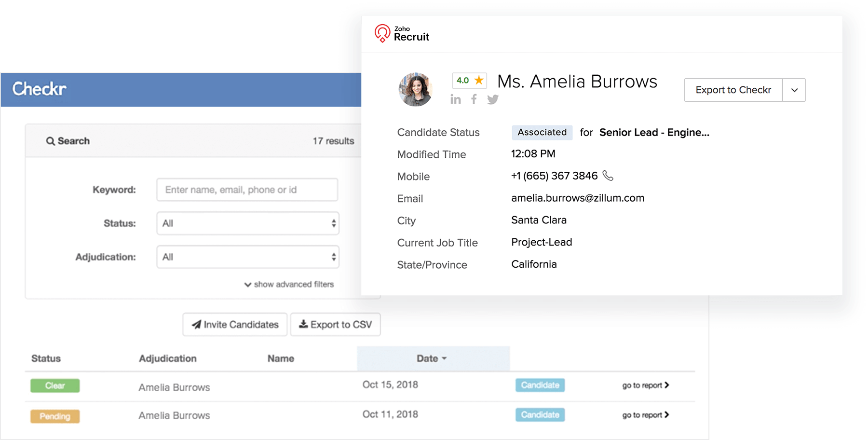The height and width of the screenshot is (440, 868).
Task: Click the 12:08 PM modified time value
Action: click(x=533, y=154)
